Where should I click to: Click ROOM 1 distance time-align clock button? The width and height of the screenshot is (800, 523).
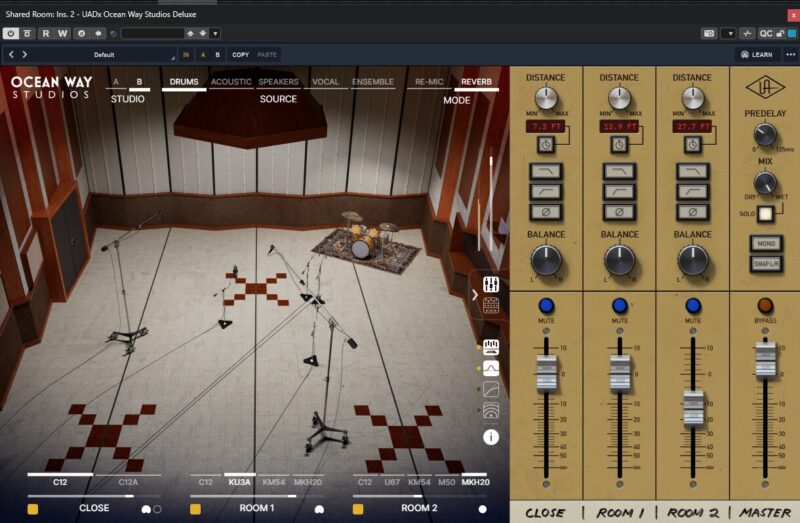pos(619,145)
